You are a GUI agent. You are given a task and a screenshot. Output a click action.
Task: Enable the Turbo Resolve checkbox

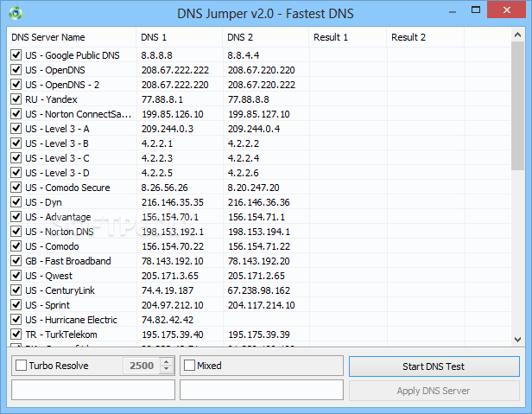(21, 366)
